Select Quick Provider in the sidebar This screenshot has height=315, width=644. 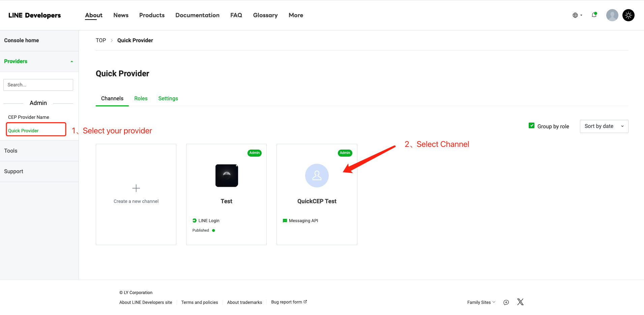tap(23, 131)
